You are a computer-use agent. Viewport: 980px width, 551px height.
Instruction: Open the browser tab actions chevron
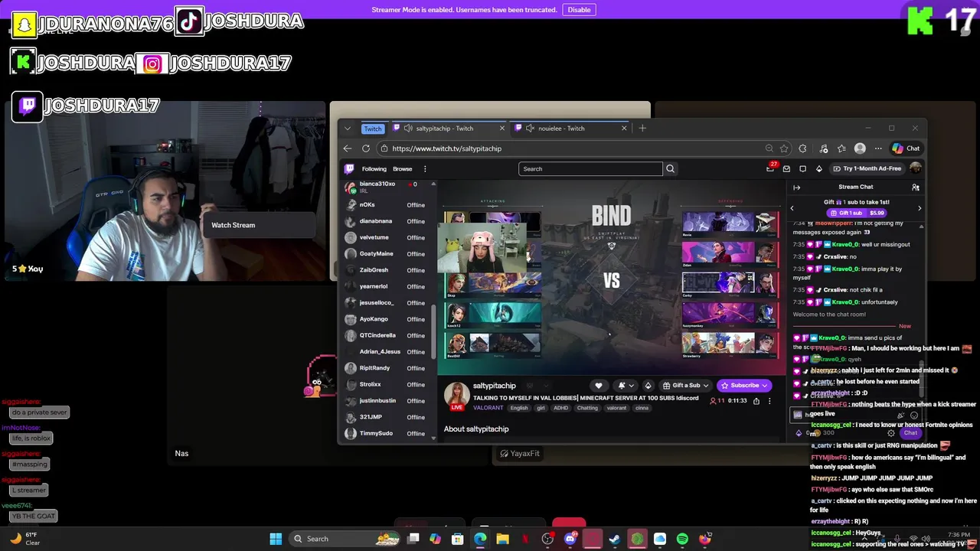click(x=348, y=129)
